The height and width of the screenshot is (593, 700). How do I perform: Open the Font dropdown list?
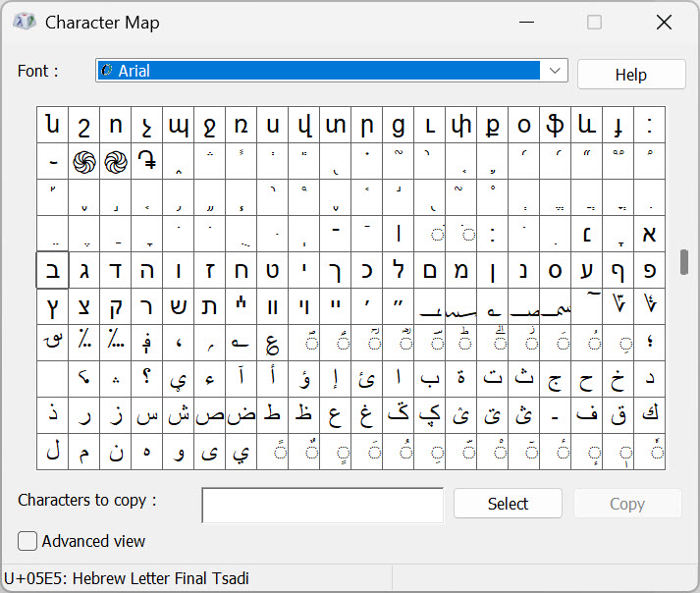555,71
